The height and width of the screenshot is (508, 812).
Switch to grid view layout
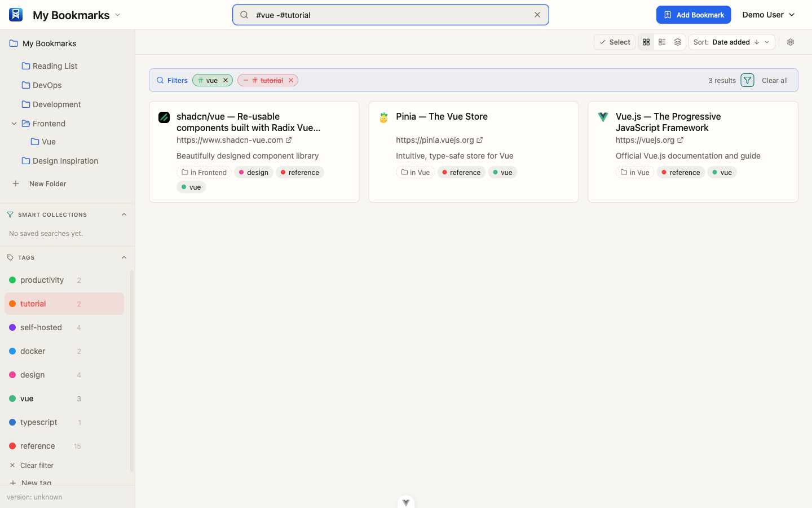tap(646, 42)
